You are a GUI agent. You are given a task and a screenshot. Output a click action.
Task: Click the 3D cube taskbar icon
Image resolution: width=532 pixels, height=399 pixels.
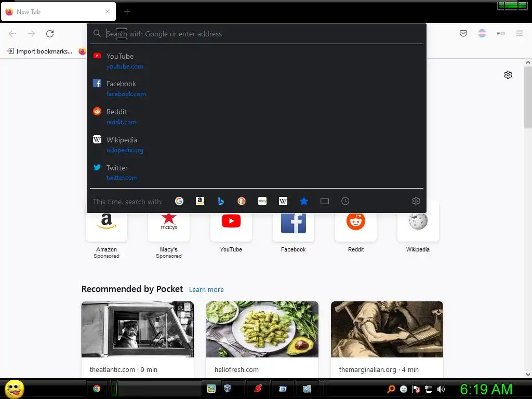click(x=228, y=389)
